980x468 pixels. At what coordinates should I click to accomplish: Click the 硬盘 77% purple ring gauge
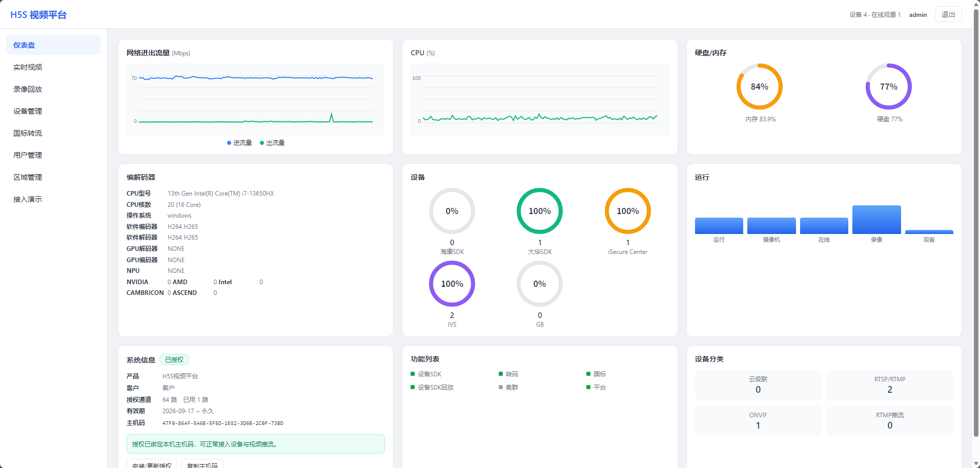coord(889,87)
